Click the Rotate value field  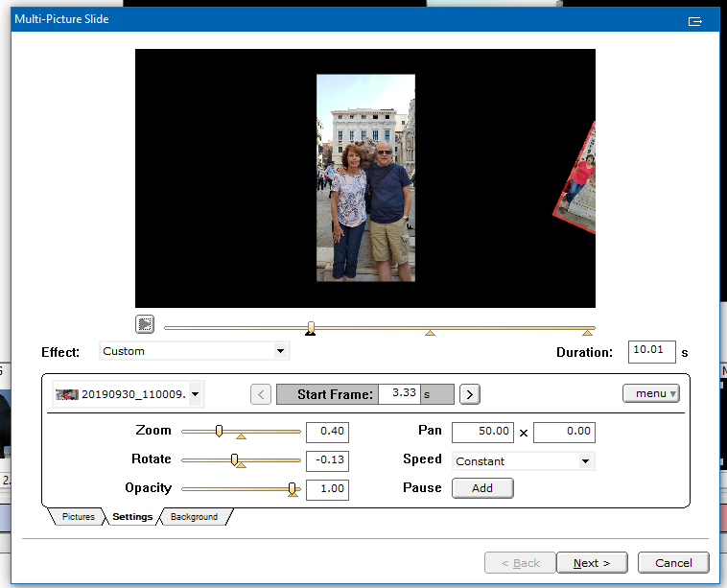click(x=327, y=459)
